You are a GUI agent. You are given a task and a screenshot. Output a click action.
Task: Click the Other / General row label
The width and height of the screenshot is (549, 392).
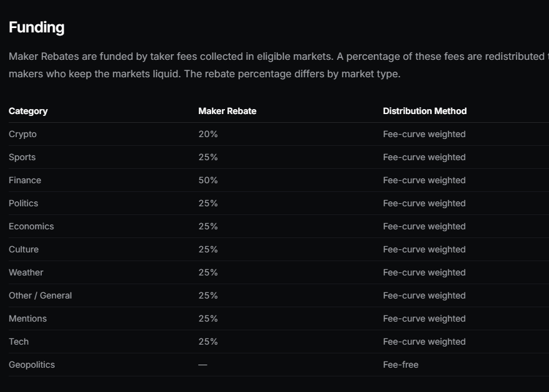[41, 295]
